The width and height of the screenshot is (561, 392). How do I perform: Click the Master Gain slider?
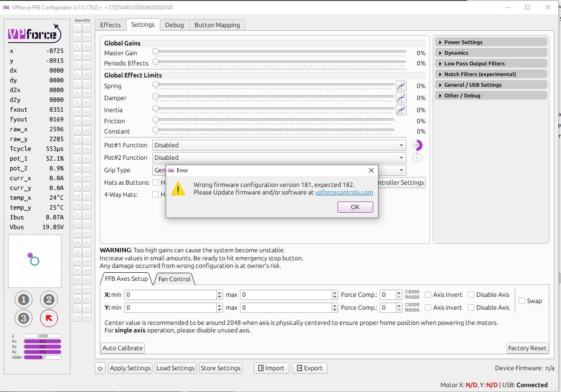pyautogui.click(x=280, y=52)
